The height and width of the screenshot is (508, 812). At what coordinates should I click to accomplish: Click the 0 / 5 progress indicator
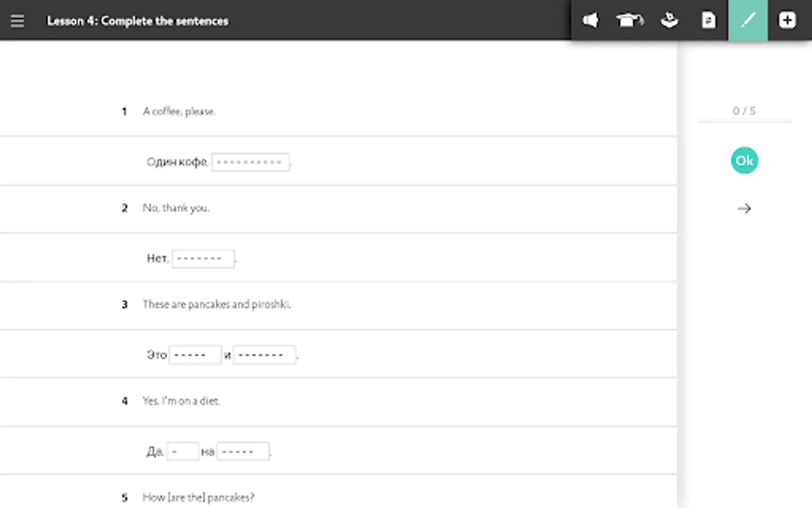point(744,111)
